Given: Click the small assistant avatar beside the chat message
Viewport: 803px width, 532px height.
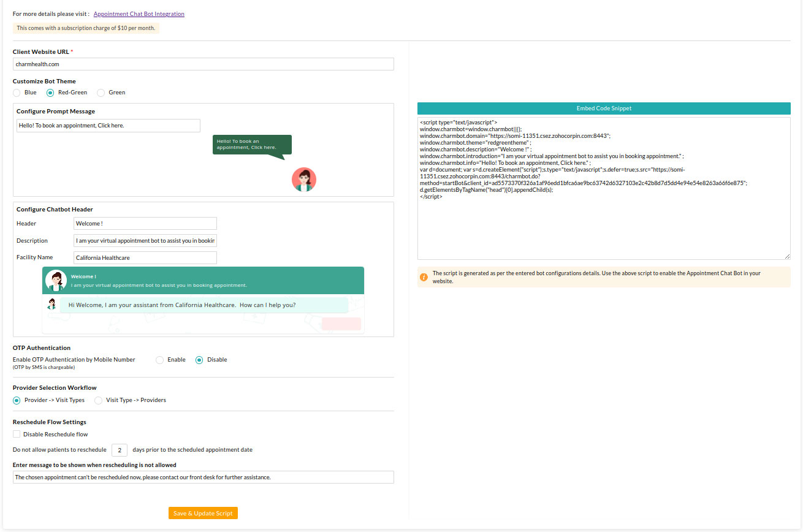Looking at the screenshot, I should pyautogui.click(x=51, y=303).
